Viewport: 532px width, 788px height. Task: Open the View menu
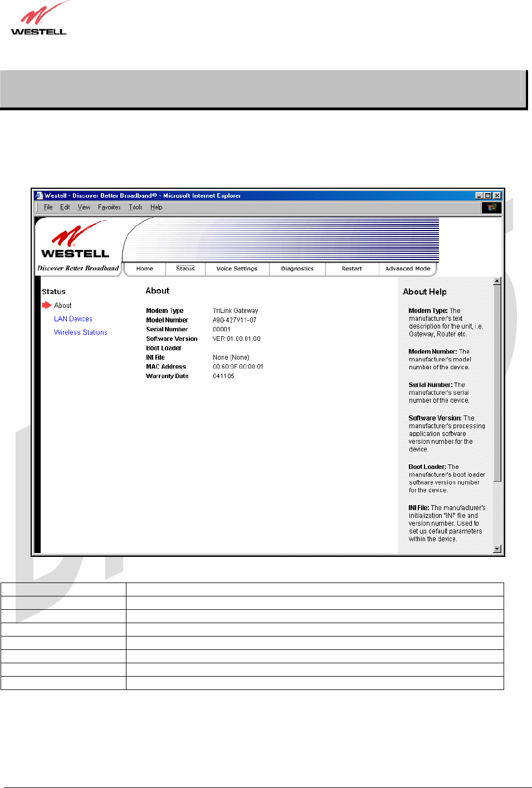point(84,207)
